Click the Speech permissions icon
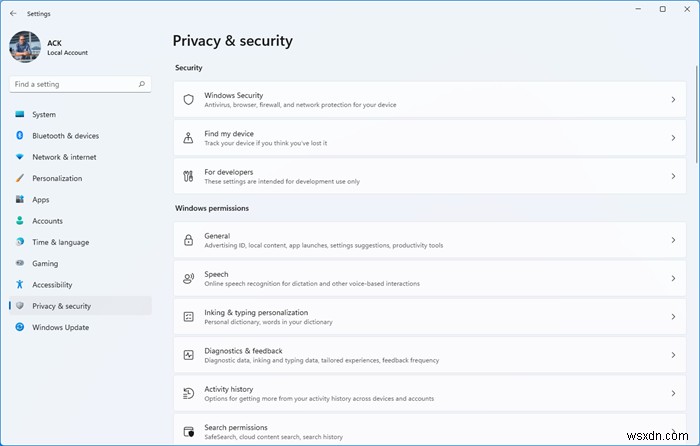This screenshot has width=700, height=446. (188, 278)
